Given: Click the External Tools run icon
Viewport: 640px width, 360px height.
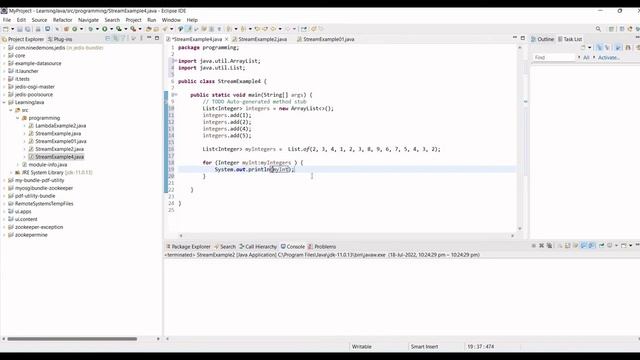Looking at the screenshot, I should 133,29.
